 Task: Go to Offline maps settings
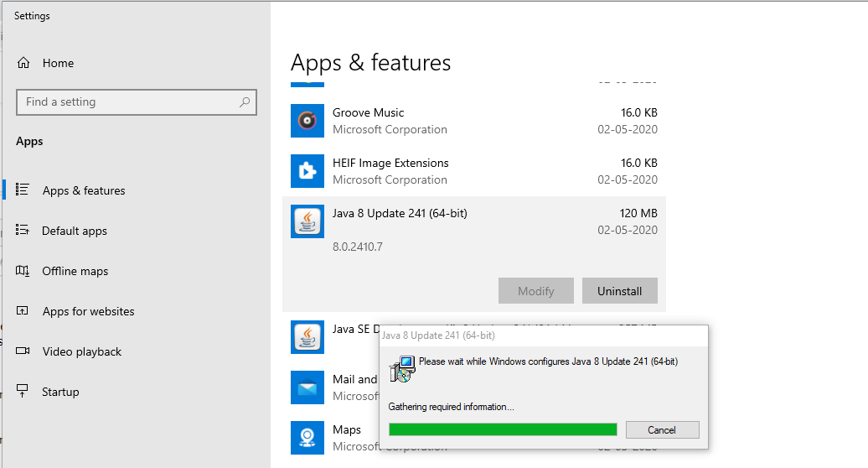click(x=75, y=272)
